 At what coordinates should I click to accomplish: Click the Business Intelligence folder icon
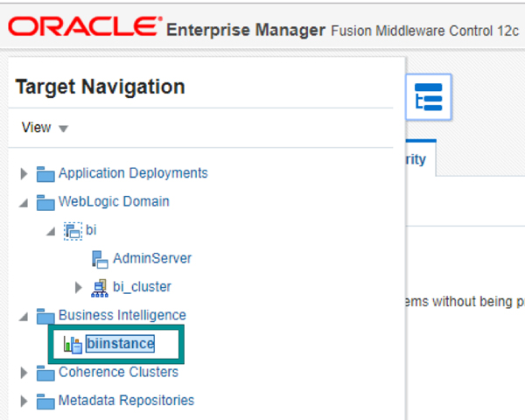(45, 316)
